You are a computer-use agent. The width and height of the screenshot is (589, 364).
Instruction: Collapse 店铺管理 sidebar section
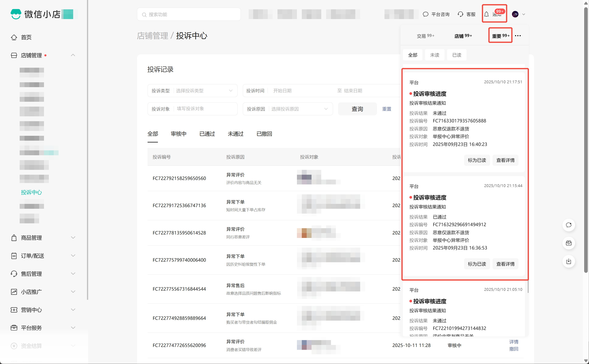pos(73,55)
